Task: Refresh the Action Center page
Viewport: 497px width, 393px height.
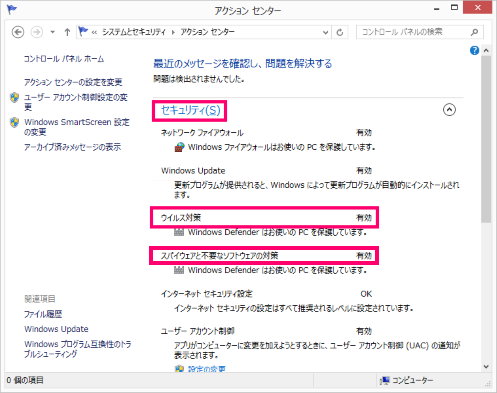Action: 340,32
